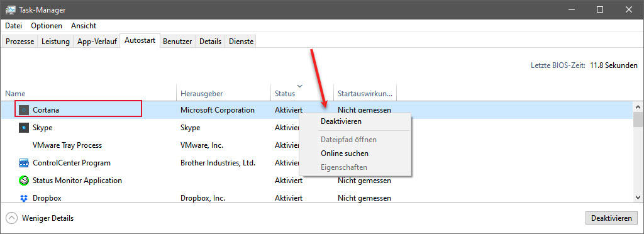Open the Ansicht menu
644x234 pixels.
click(x=84, y=25)
